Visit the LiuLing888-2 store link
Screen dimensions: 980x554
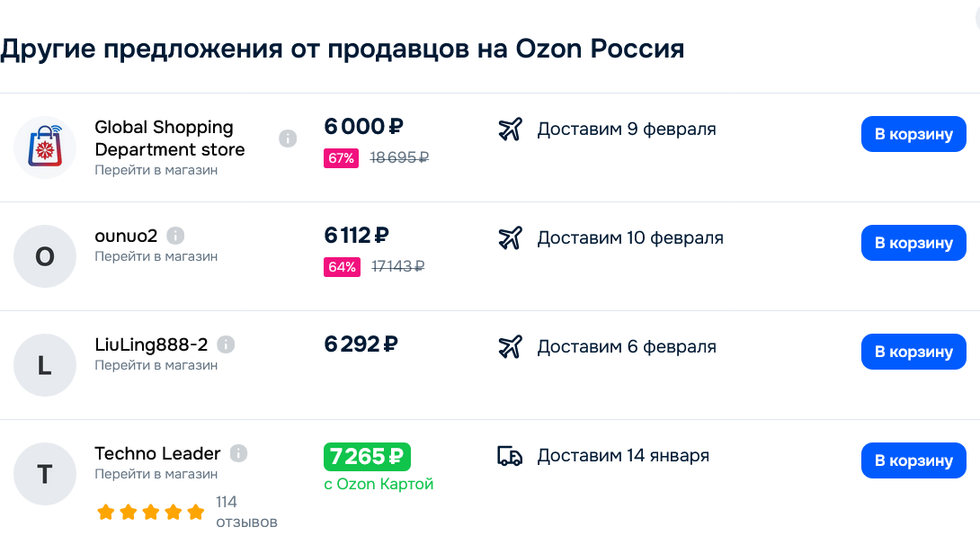click(x=156, y=365)
